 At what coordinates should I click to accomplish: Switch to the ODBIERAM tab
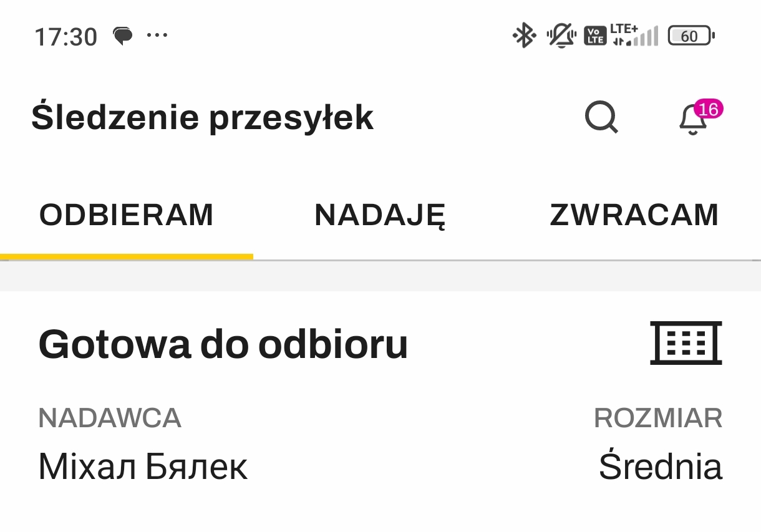127,215
